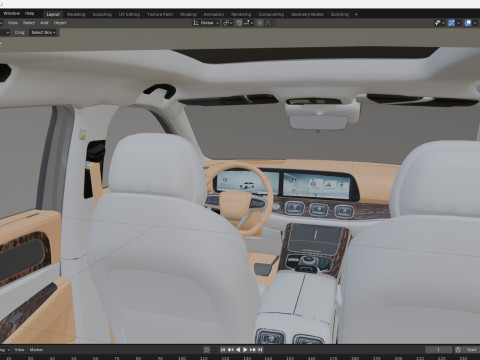
Task: Open the timeline Marker menu
Action: pyautogui.click(x=36, y=350)
